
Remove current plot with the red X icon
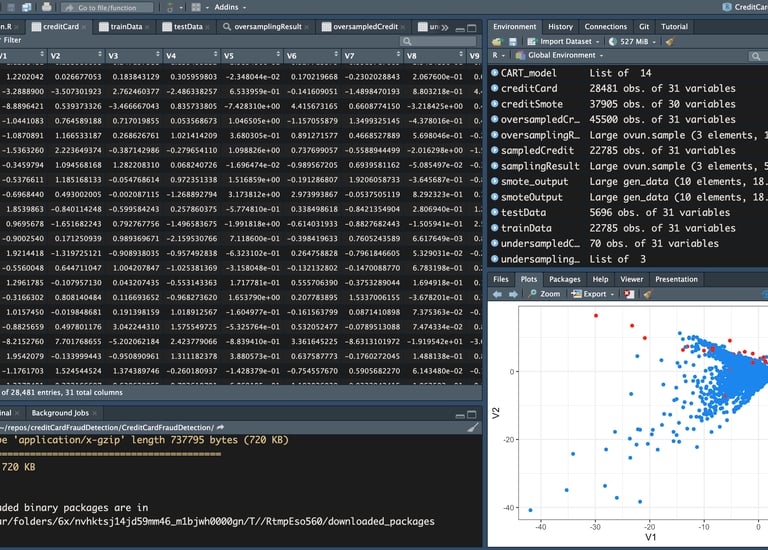point(628,294)
